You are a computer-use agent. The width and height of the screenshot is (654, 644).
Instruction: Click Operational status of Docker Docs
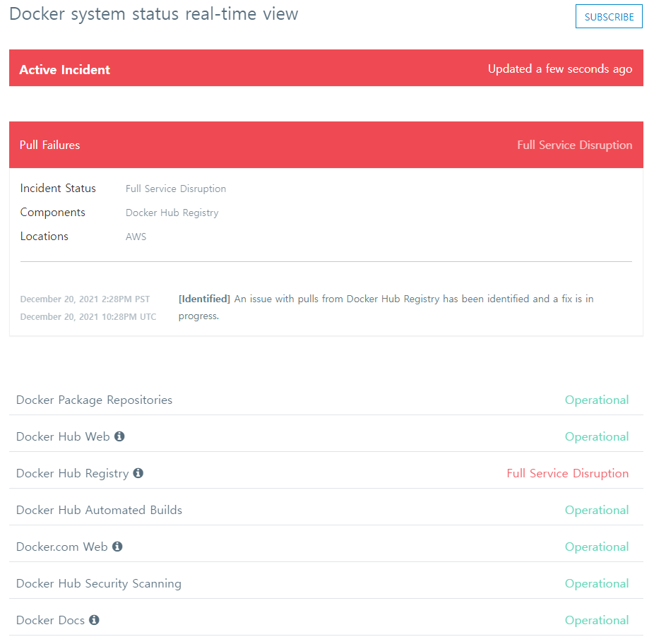[x=597, y=620]
